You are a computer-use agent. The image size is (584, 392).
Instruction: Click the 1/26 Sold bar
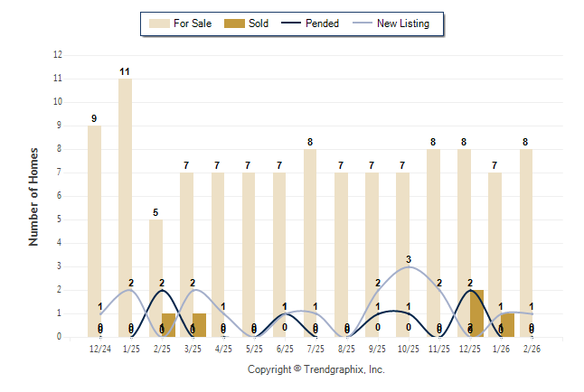pyautogui.click(x=507, y=325)
